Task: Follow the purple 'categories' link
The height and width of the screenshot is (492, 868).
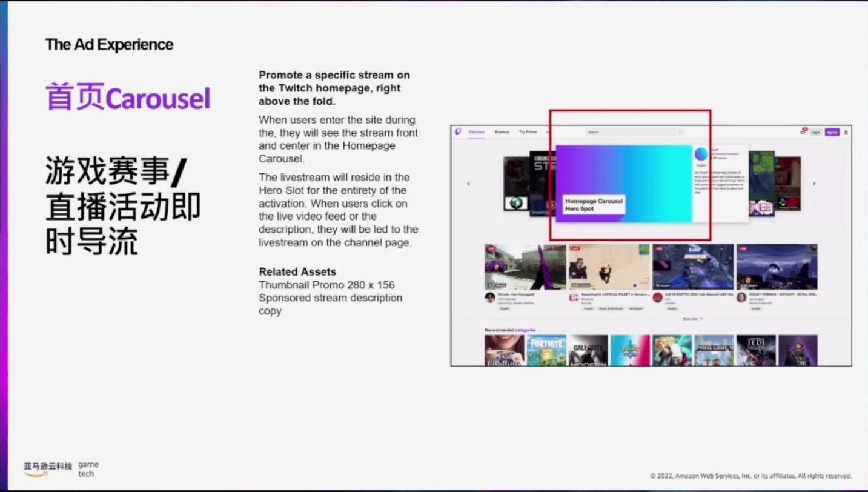Action: pos(525,330)
